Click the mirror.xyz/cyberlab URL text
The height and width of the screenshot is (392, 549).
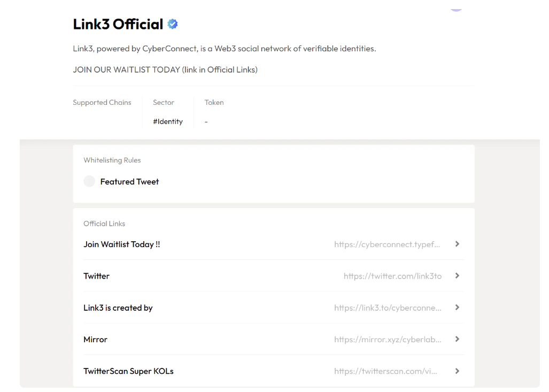[x=388, y=340]
